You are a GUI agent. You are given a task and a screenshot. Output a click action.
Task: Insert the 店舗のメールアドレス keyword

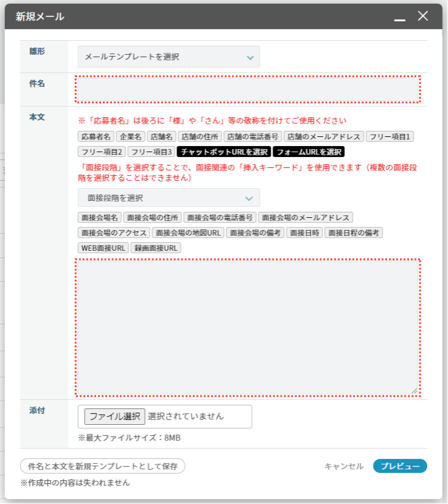tap(324, 137)
